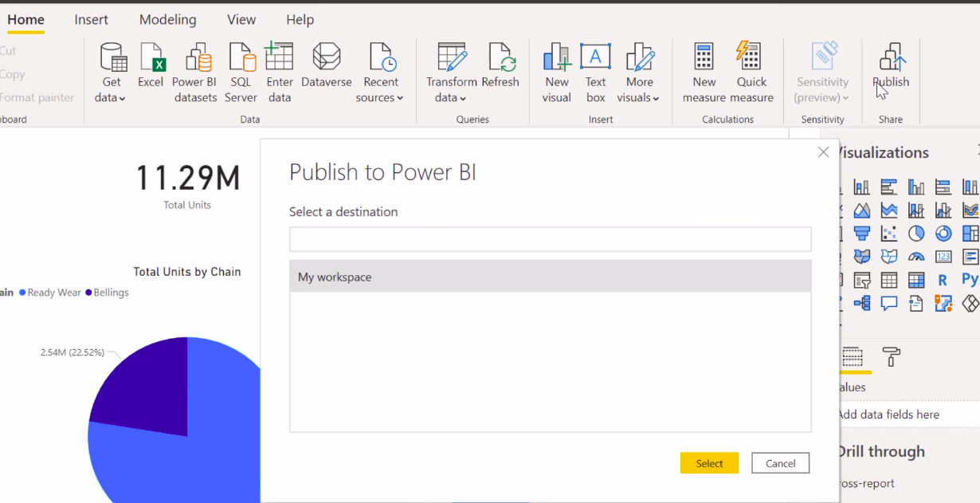Choose the funnel chart visual
Image resolution: width=980 pixels, height=503 pixels.
point(862,234)
